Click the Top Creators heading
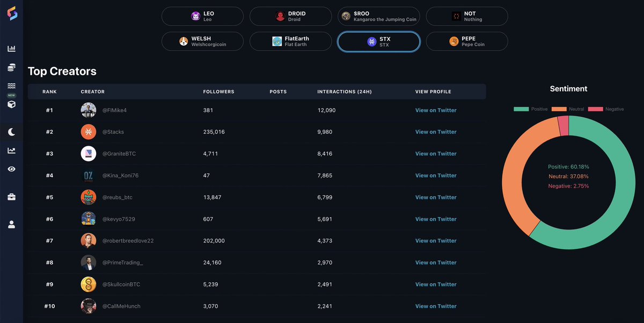 [x=62, y=71]
